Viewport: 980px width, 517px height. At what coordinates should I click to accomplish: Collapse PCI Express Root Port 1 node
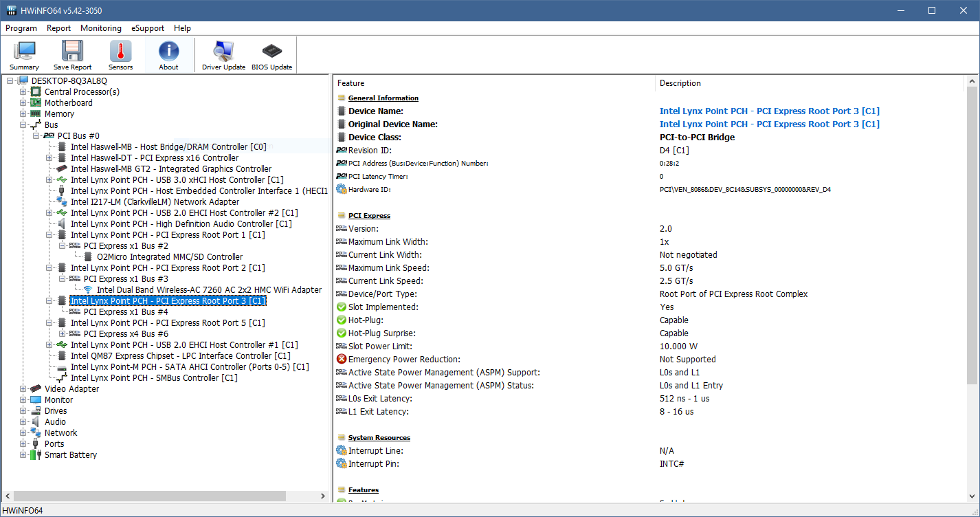49,235
